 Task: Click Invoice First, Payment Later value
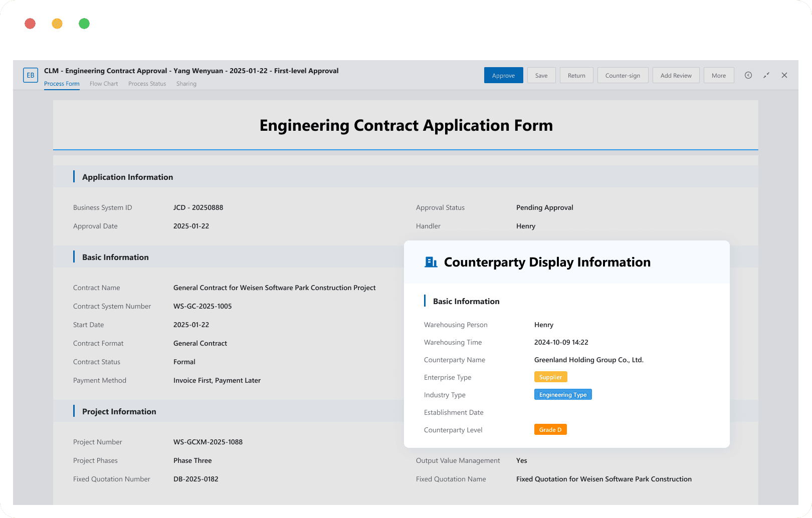217,380
